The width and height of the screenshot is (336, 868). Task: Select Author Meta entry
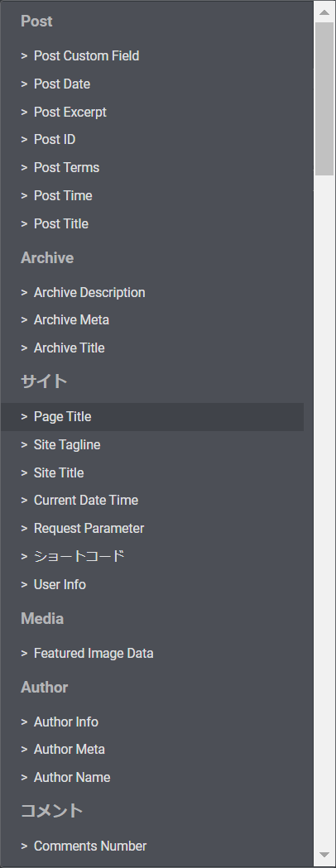point(152,750)
